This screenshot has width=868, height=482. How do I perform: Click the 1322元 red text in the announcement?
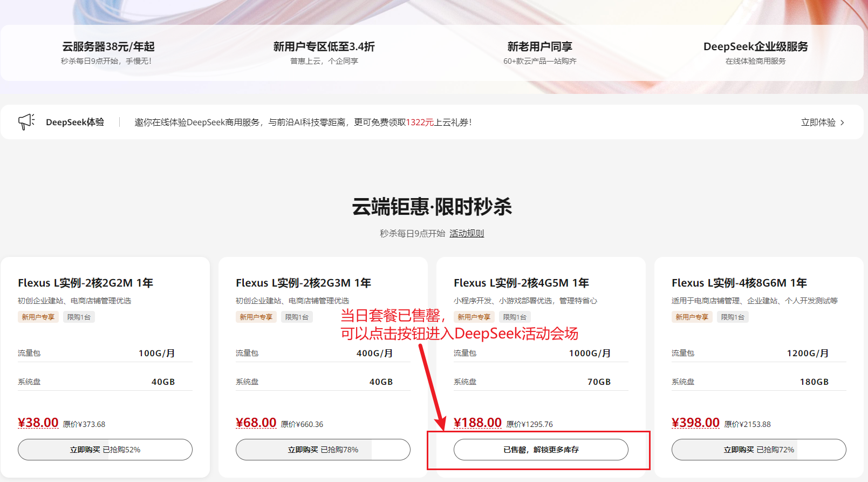tap(420, 123)
